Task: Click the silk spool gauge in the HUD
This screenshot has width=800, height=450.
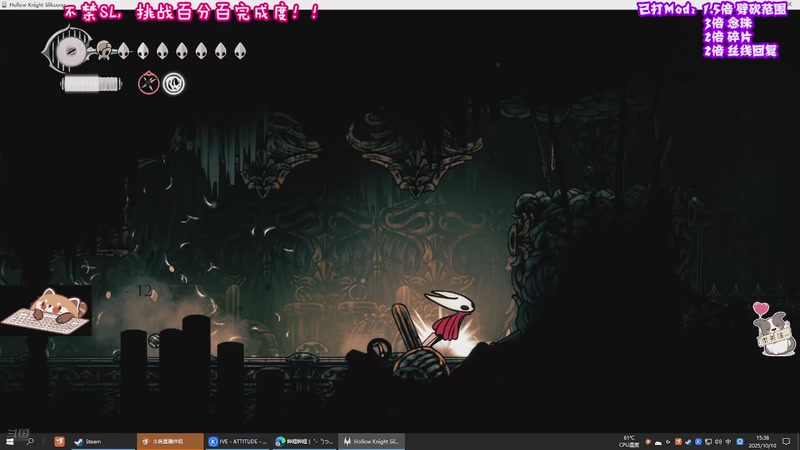Action: coord(69,50)
